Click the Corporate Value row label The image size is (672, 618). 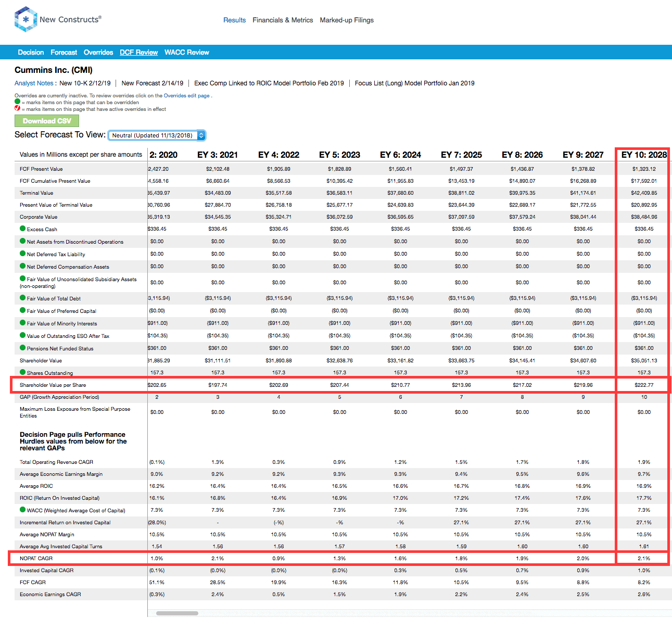click(39, 217)
